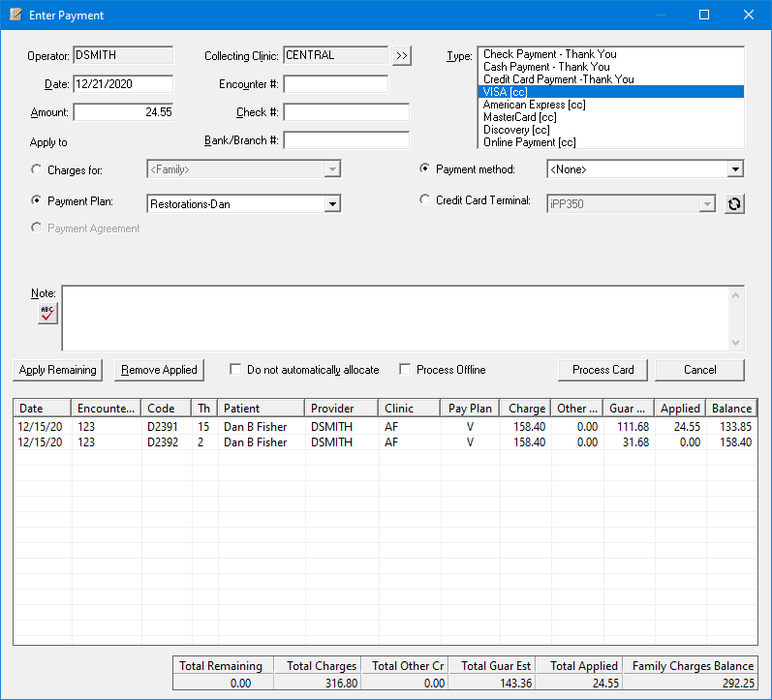Maximize the Enter Payment window
Screen dimensions: 772x700
pyautogui.click(x=704, y=15)
